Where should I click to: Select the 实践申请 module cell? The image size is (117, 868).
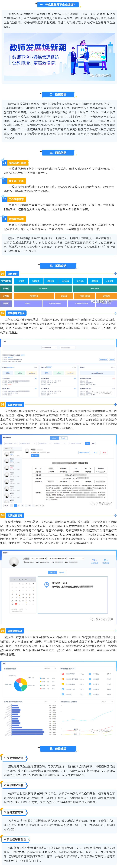(65, 281)
